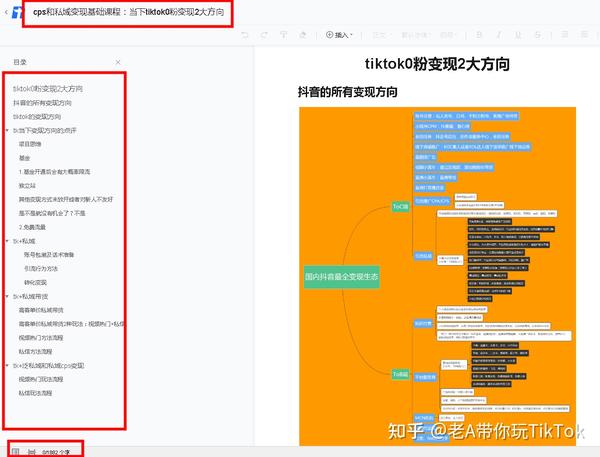This screenshot has height=457, width=600.
Task: Toggle bold formatting
Action: pyautogui.click(x=479, y=35)
